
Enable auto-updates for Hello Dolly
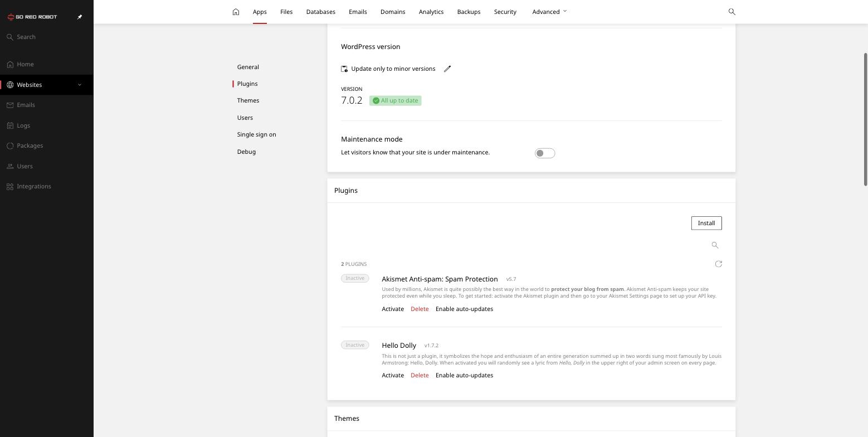[464, 375]
